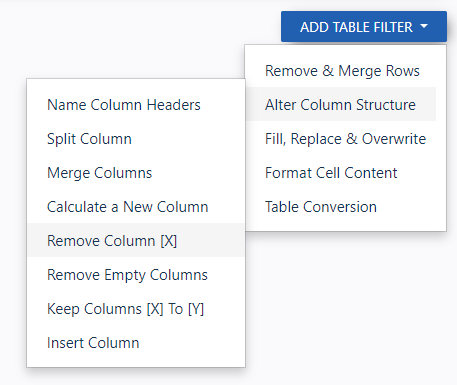Select Remove Empty Columns filter
This screenshot has width=457, height=385.
coord(136,275)
